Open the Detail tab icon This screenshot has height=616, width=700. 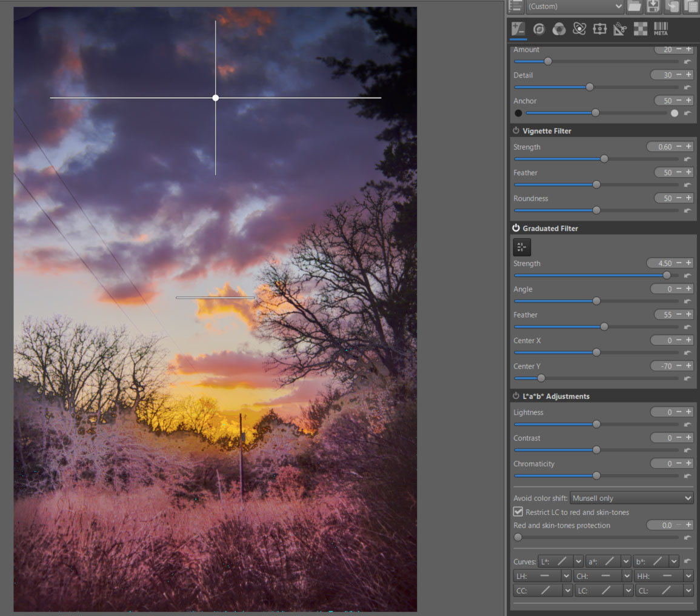pos(539,29)
